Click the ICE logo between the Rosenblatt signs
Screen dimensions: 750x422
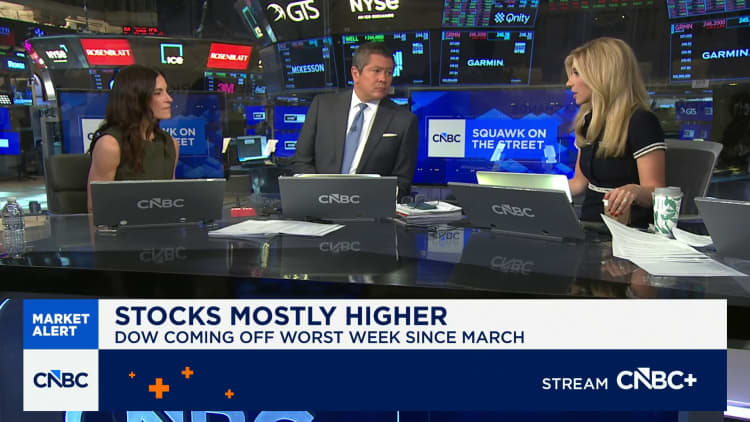[172, 54]
